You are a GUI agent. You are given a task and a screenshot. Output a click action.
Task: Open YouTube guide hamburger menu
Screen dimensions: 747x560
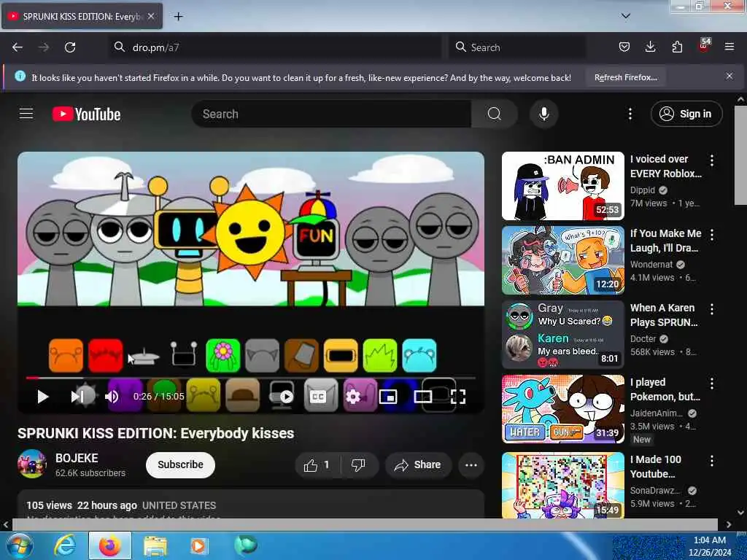coord(26,114)
